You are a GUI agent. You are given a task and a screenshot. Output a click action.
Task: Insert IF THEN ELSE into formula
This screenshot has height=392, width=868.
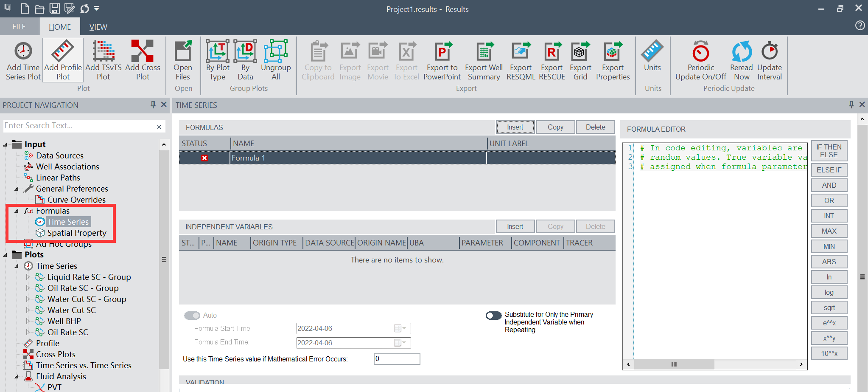click(829, 151)
